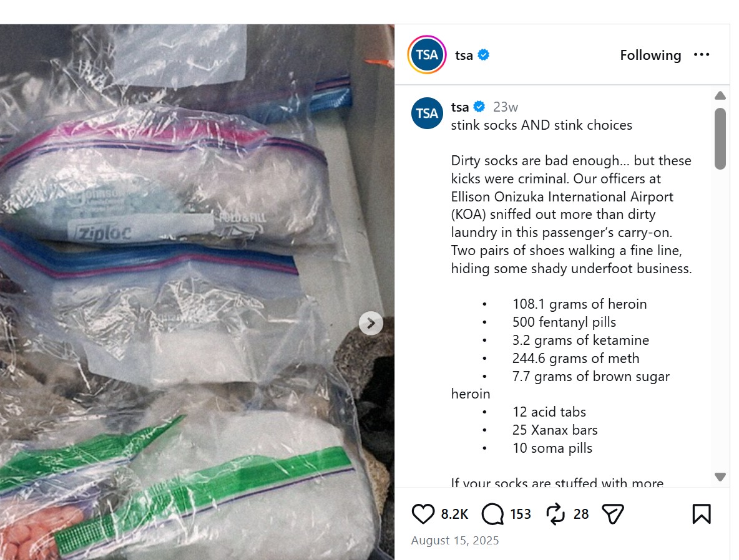Image resolution: width=739 pixels, height=560 pixels.
Task: Save post with bookmark icon
Action: pos(702,514)
